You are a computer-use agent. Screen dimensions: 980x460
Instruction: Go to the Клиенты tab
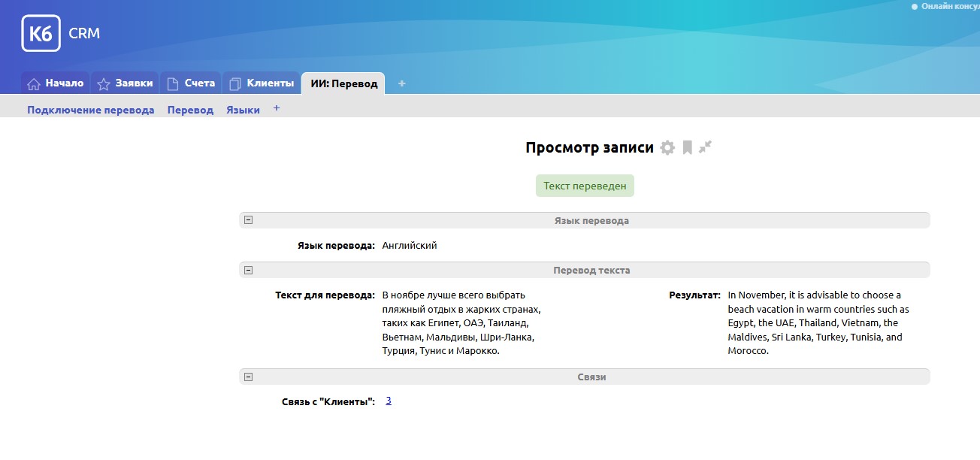click(262, 83)
